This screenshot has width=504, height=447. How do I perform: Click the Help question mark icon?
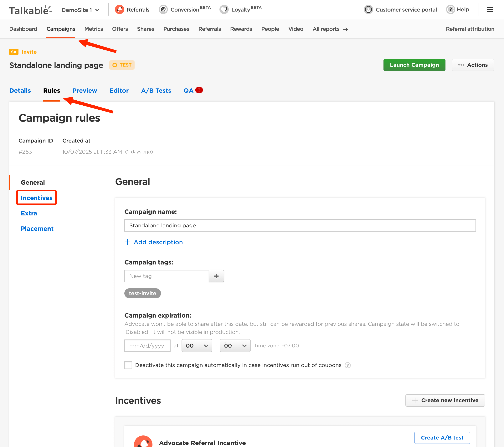coord(450,10)
